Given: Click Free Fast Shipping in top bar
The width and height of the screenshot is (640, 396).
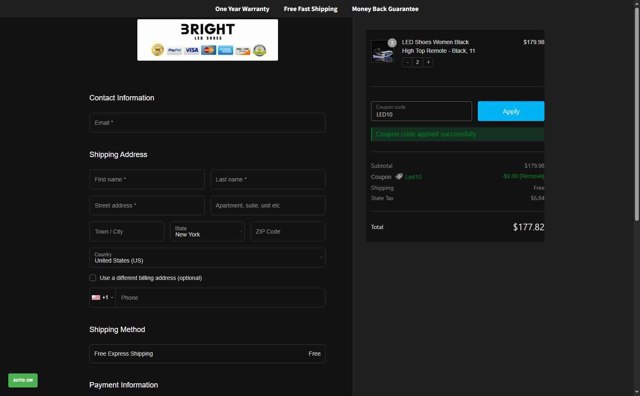Looking at the screenshot, I should tap(311, 9).
